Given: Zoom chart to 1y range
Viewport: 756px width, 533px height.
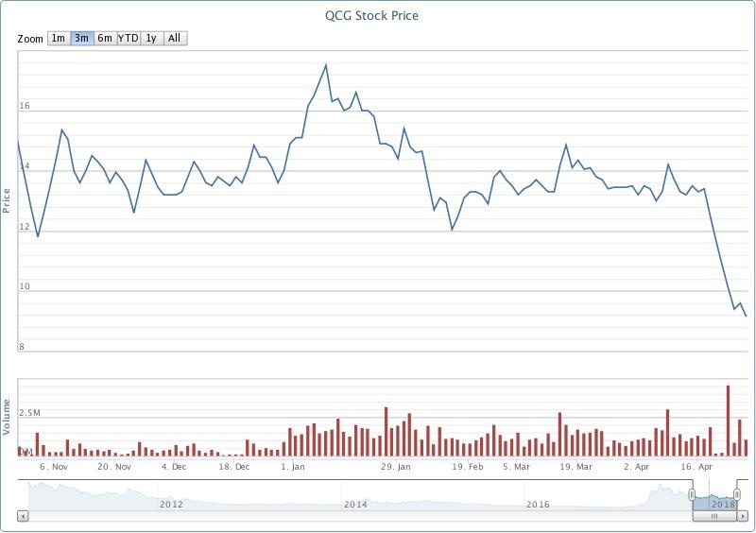Looking at the screenshot, I should click(151, 39).
